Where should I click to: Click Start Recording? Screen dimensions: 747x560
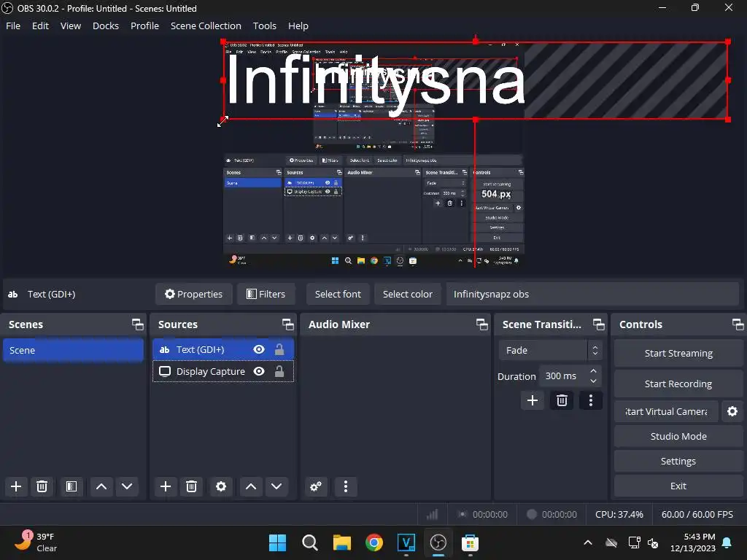(678, 384)
